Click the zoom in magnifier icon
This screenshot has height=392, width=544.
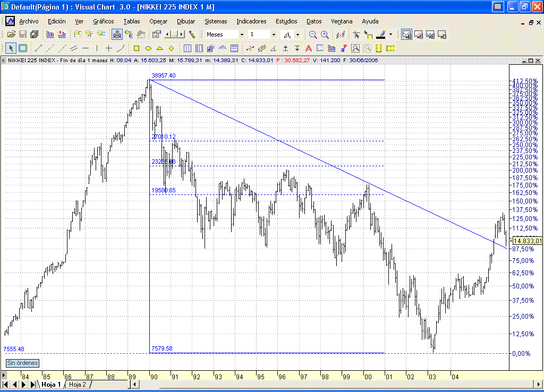pyautogui.click(x=325, y=35)
